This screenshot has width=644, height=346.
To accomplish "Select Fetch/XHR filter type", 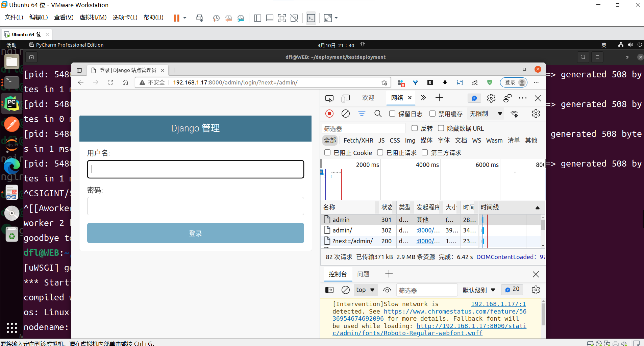I will point(358,140).
